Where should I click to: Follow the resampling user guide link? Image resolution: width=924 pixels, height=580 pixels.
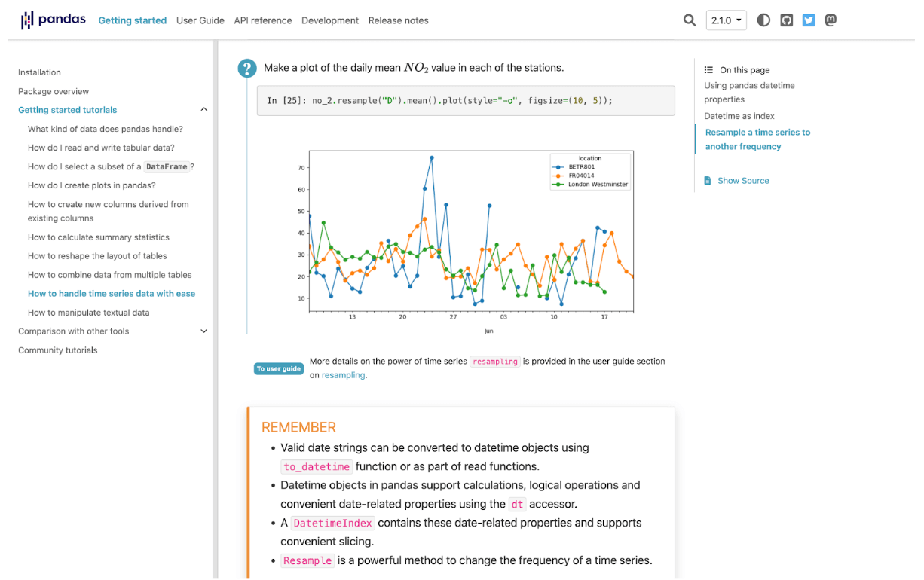(x=343, y=375)
